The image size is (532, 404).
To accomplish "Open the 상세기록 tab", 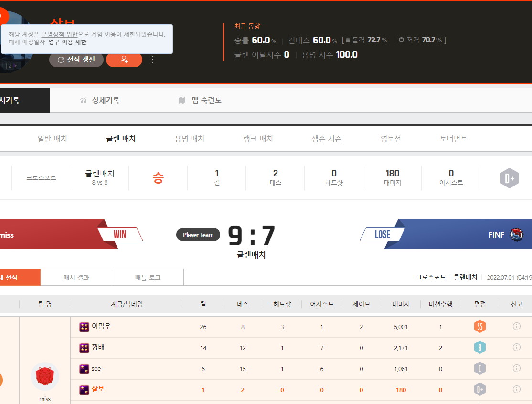I will point(100,100).
